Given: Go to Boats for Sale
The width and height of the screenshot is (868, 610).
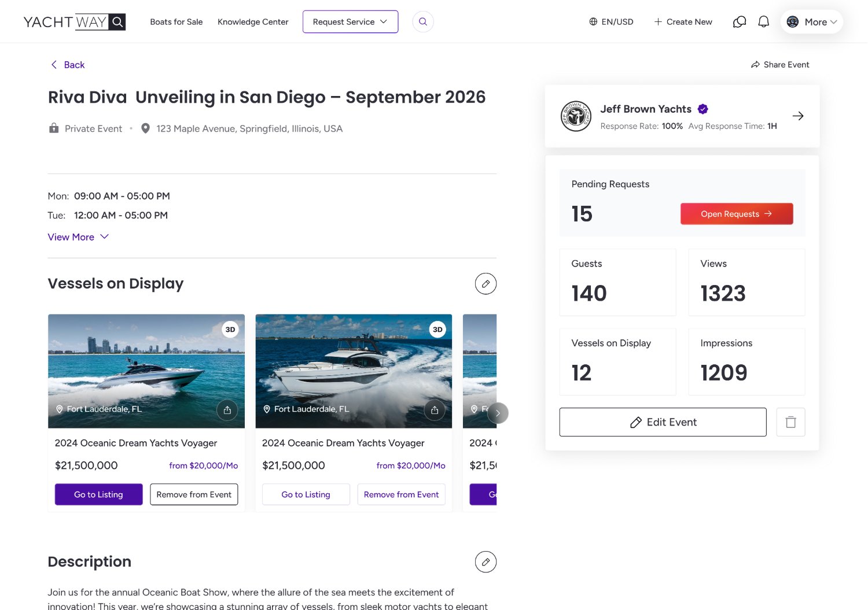Looking at the screenshot, I should [176, 22].
